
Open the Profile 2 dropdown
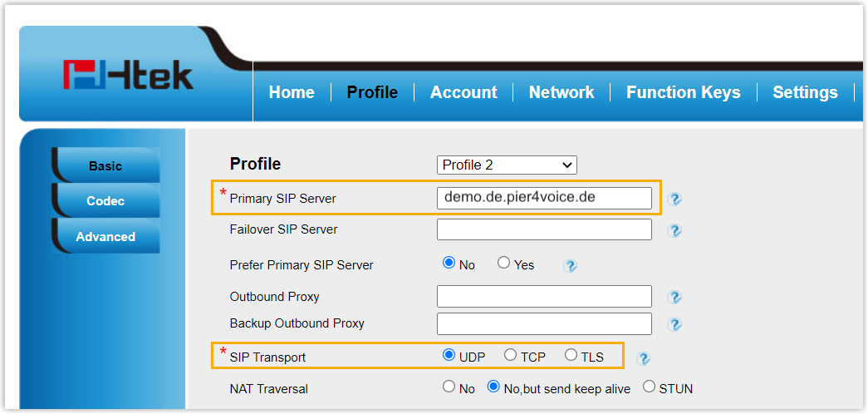[x=507, y=165]
